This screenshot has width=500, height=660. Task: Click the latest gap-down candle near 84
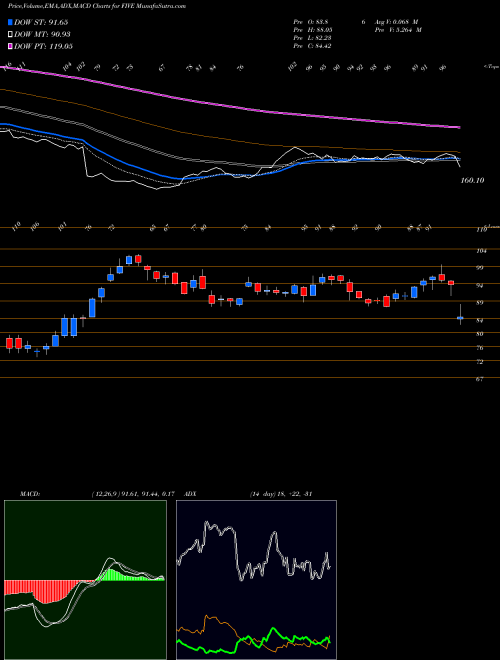tap(460, 317)
